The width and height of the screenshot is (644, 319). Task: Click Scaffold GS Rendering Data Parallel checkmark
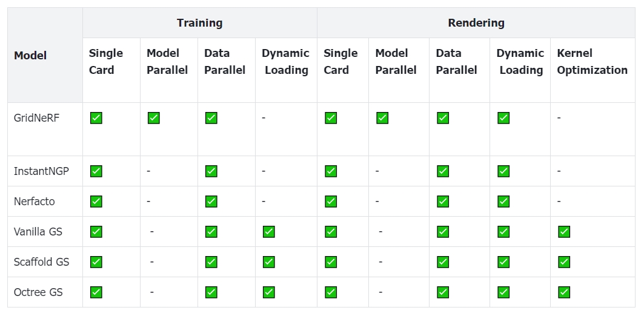pos(443,262)
